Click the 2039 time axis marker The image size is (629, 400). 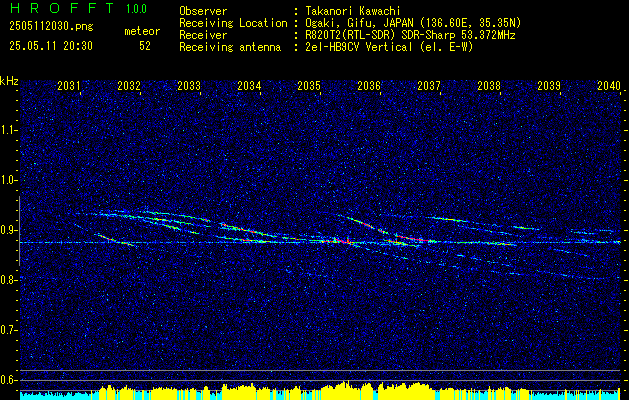549,86
